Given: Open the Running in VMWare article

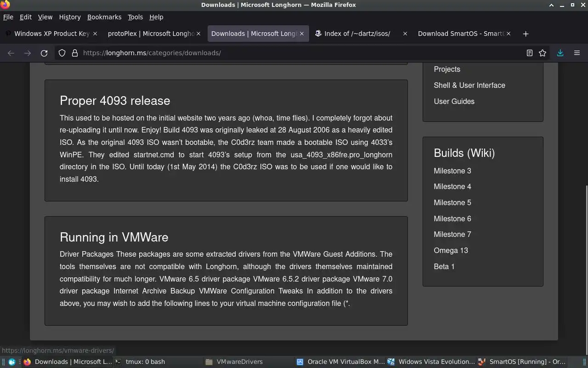Looking at the screenshot, I should coord(114,237).
